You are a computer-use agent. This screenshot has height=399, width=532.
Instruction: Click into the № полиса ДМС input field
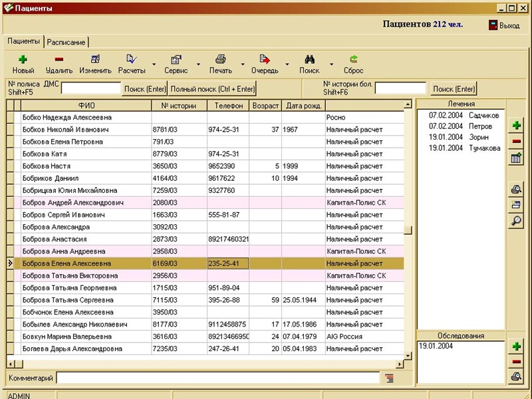(91, 88)
